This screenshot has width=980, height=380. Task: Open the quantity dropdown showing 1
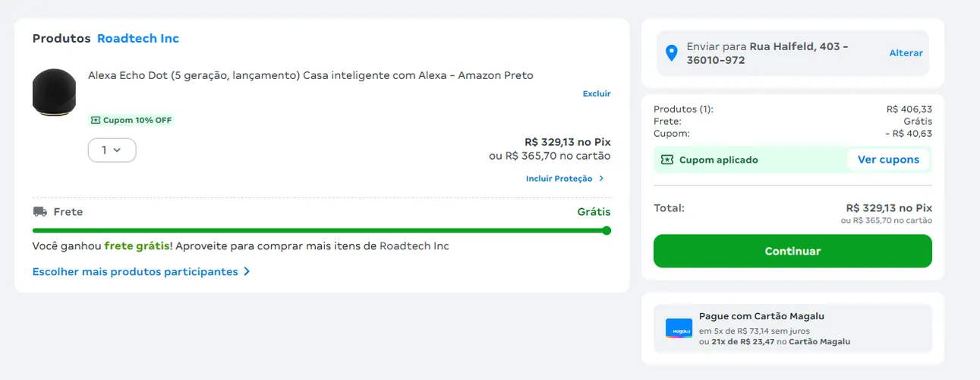coord(112,150)
